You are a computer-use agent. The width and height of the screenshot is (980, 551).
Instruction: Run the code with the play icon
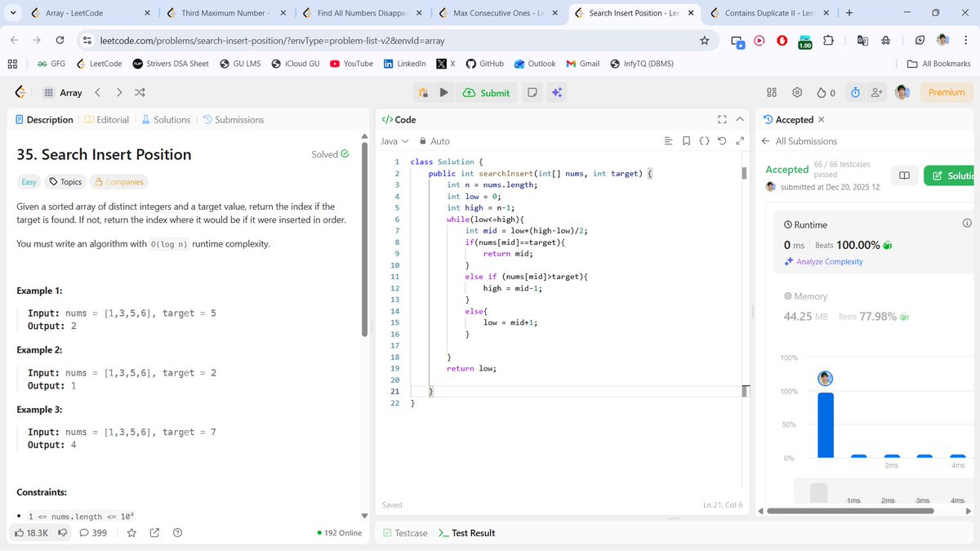point(442,92)
